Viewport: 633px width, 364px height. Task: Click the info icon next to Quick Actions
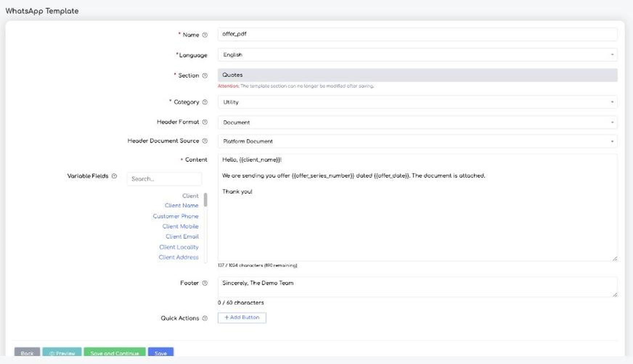(x=205, y=318)
